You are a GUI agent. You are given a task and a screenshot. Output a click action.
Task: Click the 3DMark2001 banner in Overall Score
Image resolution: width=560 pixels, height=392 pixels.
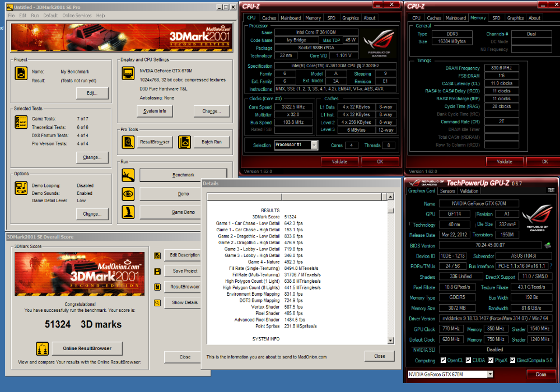pos(80,274)
